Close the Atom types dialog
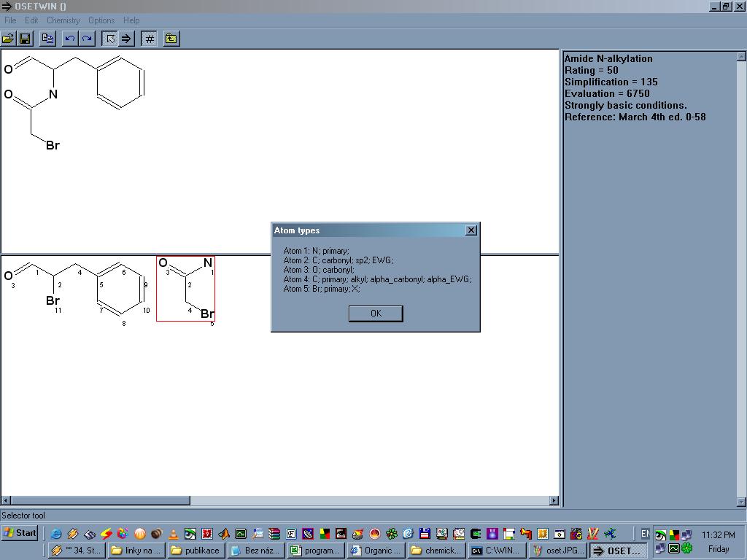The height and width of the screenshot is (560, 747). coord(471,230)
